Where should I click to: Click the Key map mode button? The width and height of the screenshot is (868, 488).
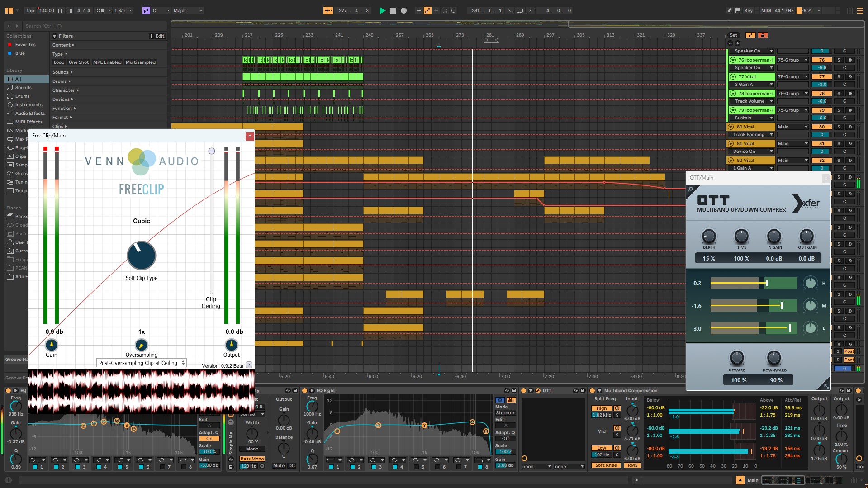coord(749,10)
